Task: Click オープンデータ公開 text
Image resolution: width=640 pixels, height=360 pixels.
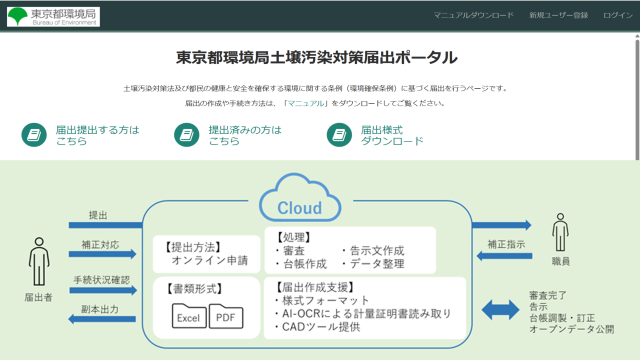Action: coord(571,329)
